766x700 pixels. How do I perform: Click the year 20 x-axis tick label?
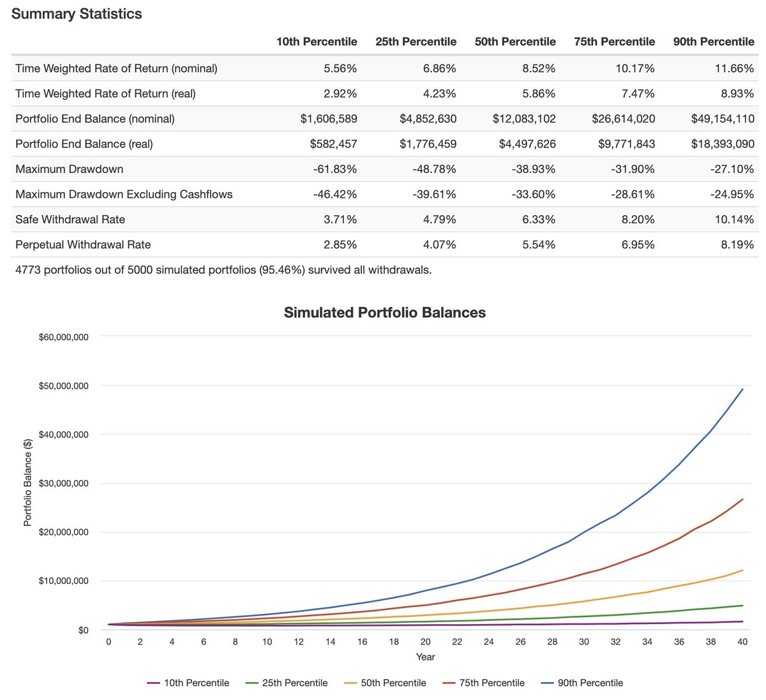(426, 642)
